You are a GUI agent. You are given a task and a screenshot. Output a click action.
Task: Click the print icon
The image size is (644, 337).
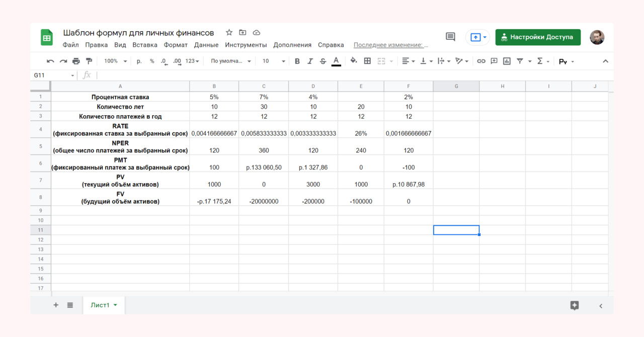pyautogui.click(x=76, y=61)
